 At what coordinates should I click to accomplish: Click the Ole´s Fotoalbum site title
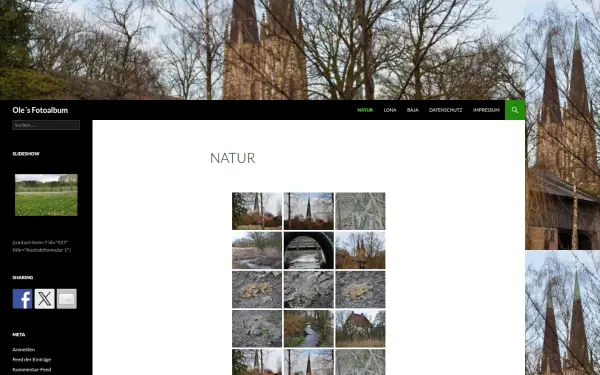coord(40,110)
